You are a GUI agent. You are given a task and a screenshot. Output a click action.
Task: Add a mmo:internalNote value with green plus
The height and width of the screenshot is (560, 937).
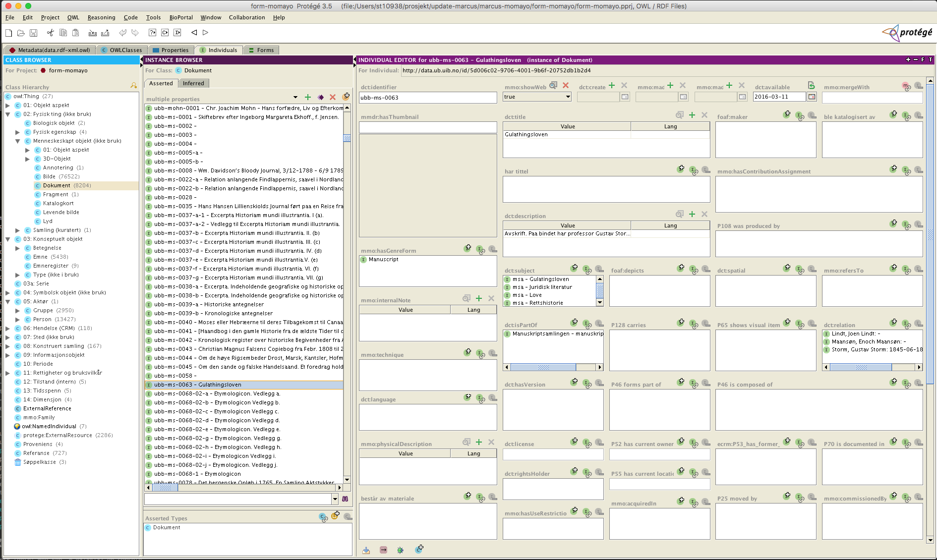(x=479, y=298)
